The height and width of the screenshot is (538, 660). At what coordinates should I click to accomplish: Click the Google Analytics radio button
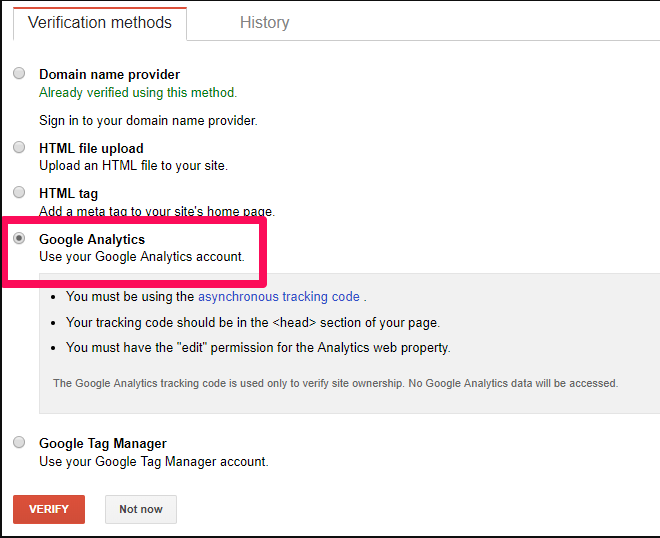click(19, 239)
